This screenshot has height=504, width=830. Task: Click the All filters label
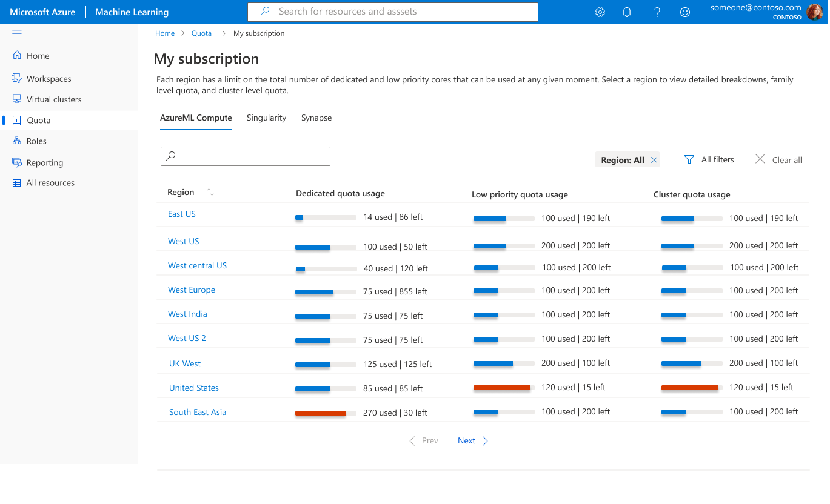coord(718,159)
